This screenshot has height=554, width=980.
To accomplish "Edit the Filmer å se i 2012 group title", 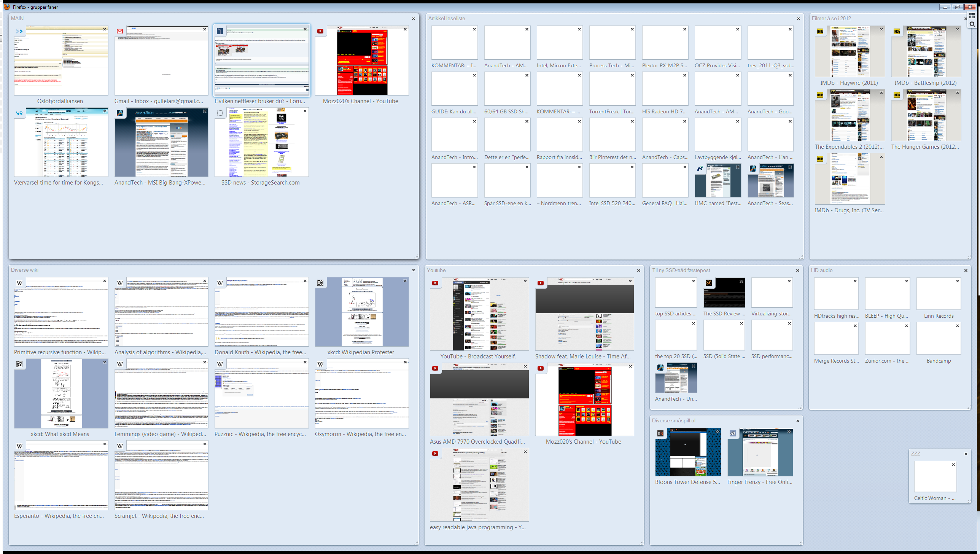I will click(x=831, y=18).
